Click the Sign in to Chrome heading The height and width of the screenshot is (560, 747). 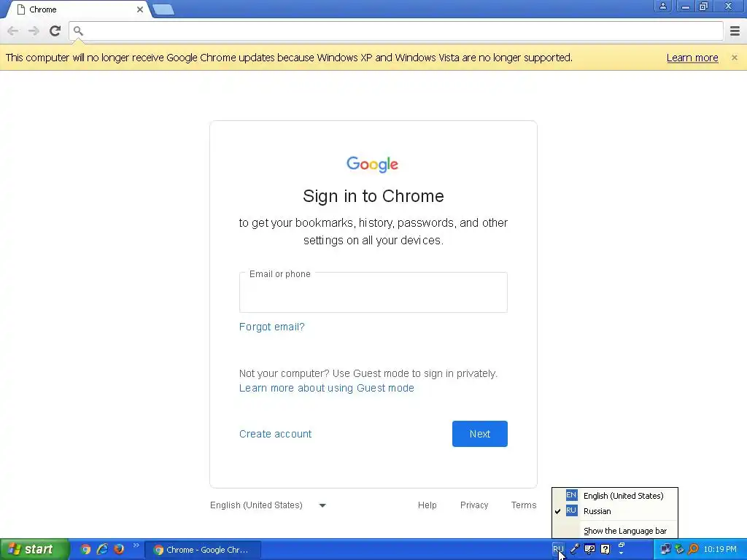[x=373, y=196]
